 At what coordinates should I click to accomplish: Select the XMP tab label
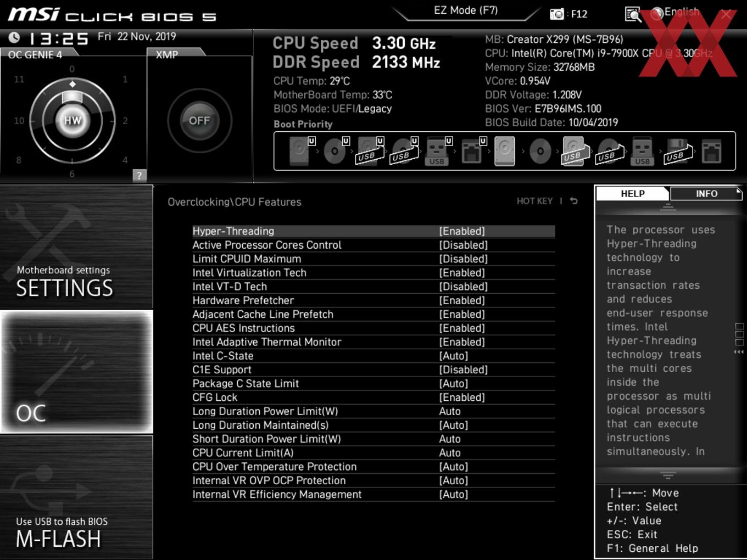pyautogui.click(x=167, y=55)
